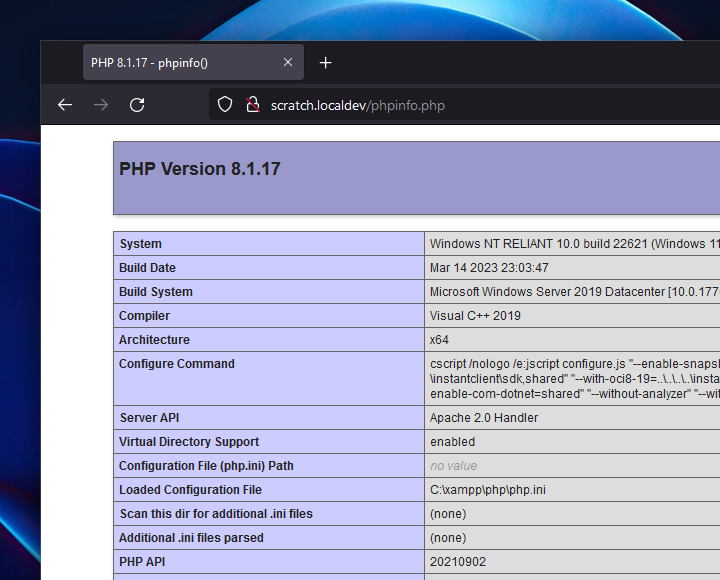Open the tracking protection shield icon
Viewport: 720px width, 580px height.
click(x=225, y=105)
